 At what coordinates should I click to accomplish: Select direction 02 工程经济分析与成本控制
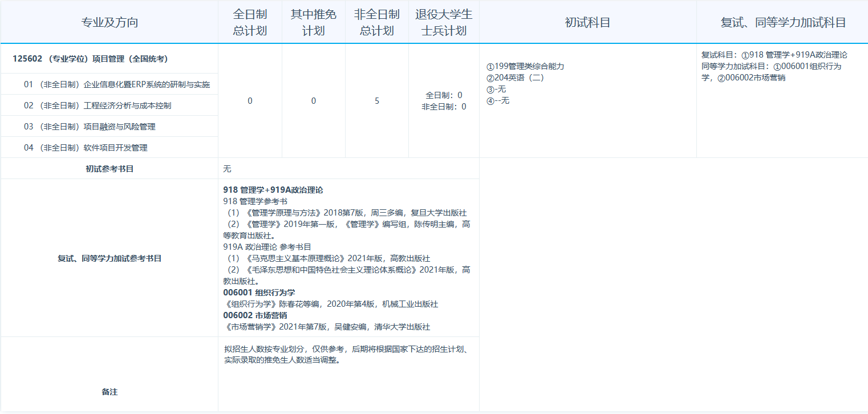point(98,105)
